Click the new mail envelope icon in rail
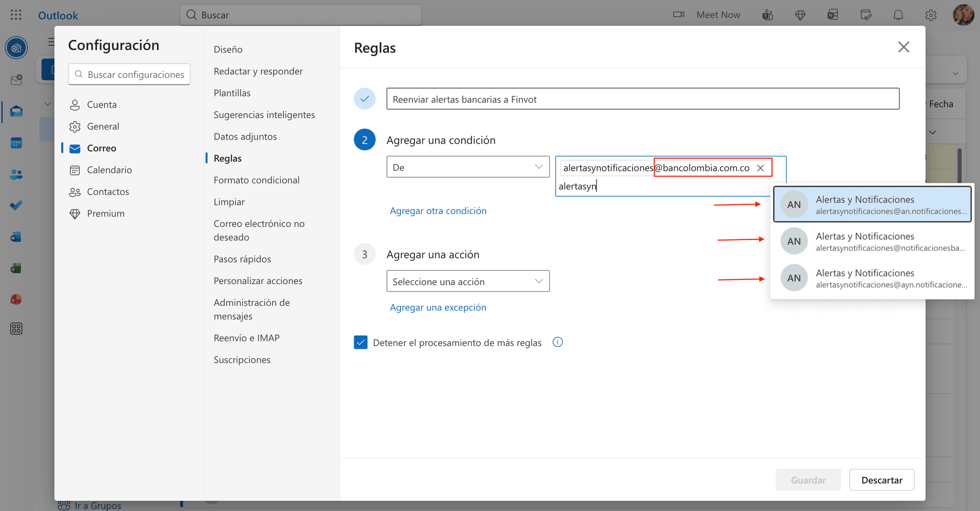Viewport: 980px width, 511px height. click(16, 79)
